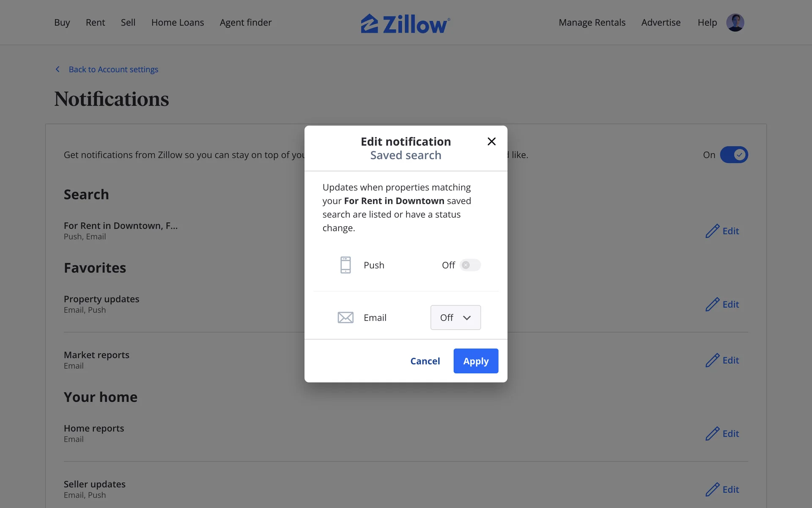
Task: Open the Home Loans menu
Action: 178,22
